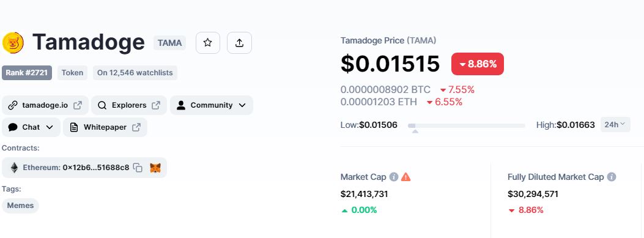
Task: Open the Chat dropdown menu
Action: (x=31, y=127)
